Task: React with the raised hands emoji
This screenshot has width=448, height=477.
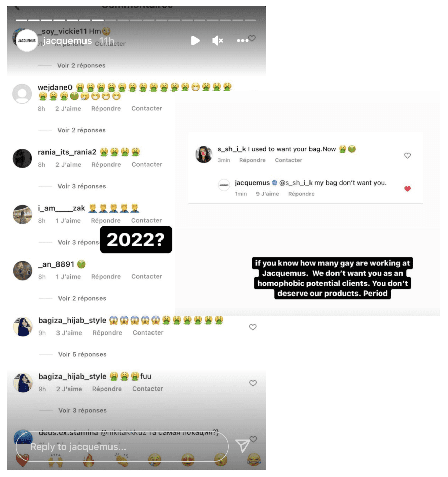Action: point(55,460)
